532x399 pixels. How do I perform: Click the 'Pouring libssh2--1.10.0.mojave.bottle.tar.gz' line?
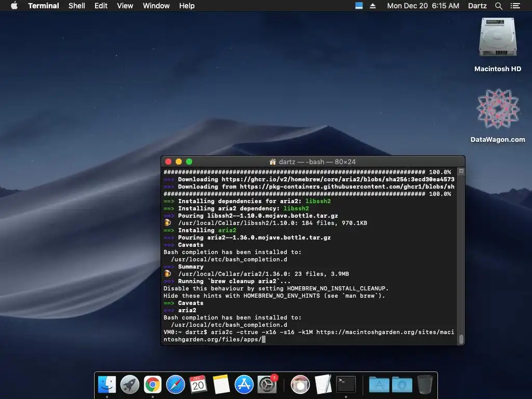point(251,216)
